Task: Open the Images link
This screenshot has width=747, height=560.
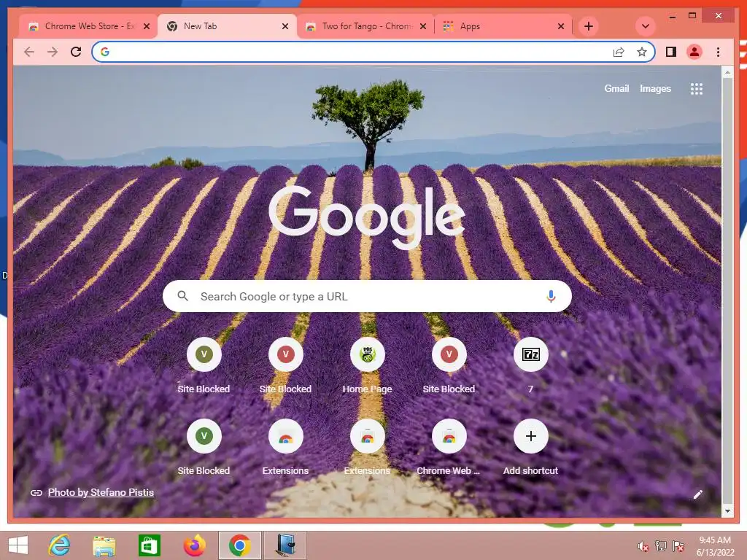Action: pyautogui.click(x=655, y=88)
